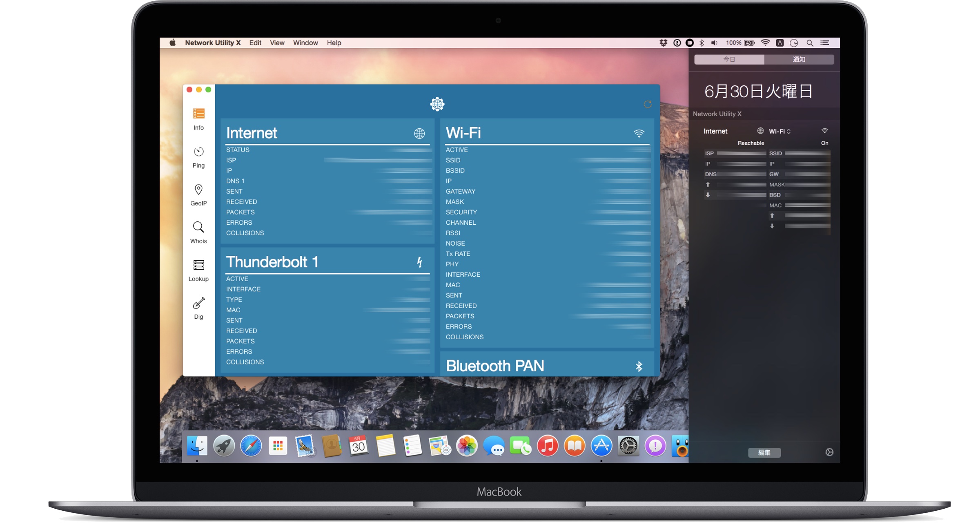Open the Wi-Fi interface dropdown in widget

pos(780,131)
